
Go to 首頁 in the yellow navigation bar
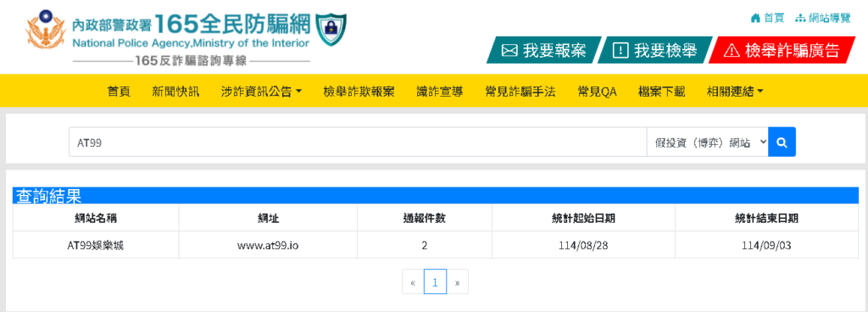point(119,92)
